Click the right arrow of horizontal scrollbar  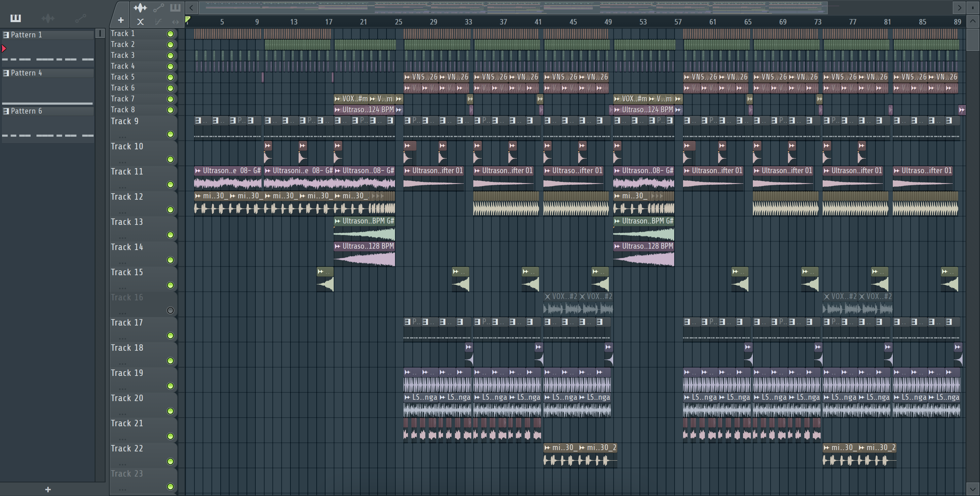coord(959,7)
